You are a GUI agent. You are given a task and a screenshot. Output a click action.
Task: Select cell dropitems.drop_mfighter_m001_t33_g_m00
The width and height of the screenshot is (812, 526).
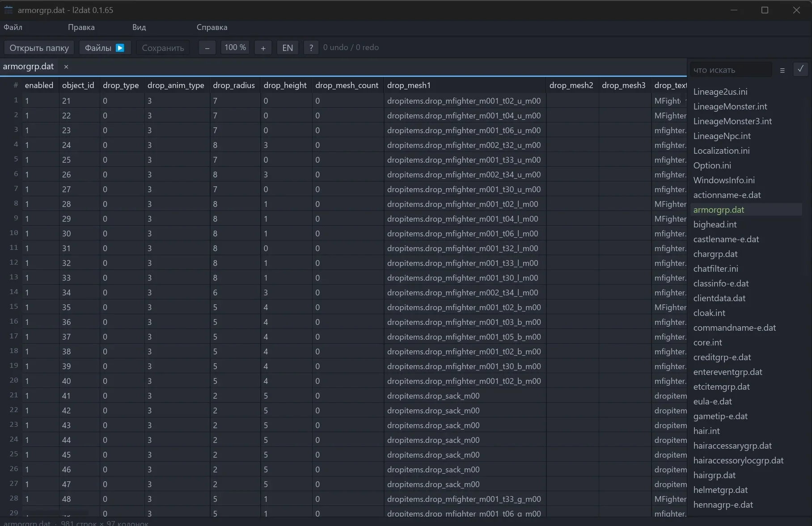pos(465,499)
